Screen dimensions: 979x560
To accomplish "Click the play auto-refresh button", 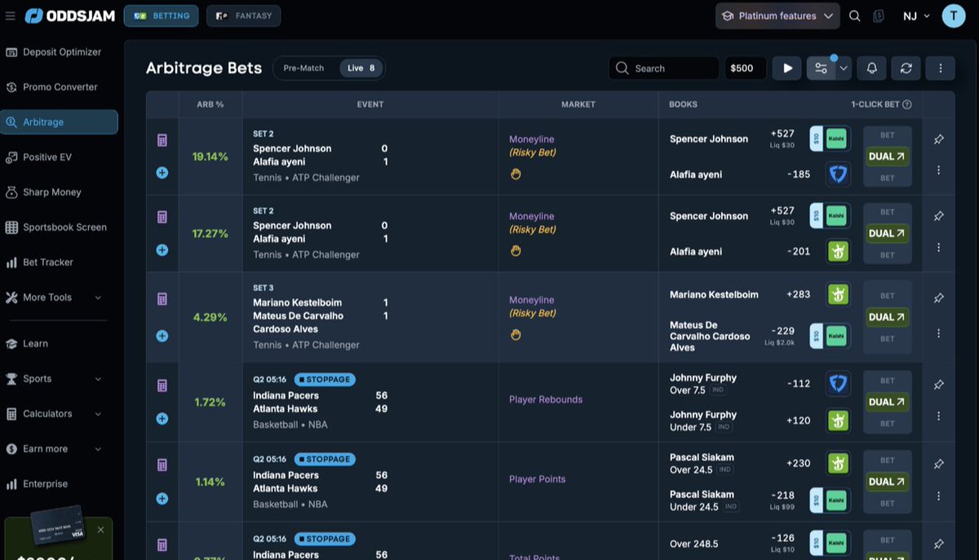I will [x=787, y=68].
